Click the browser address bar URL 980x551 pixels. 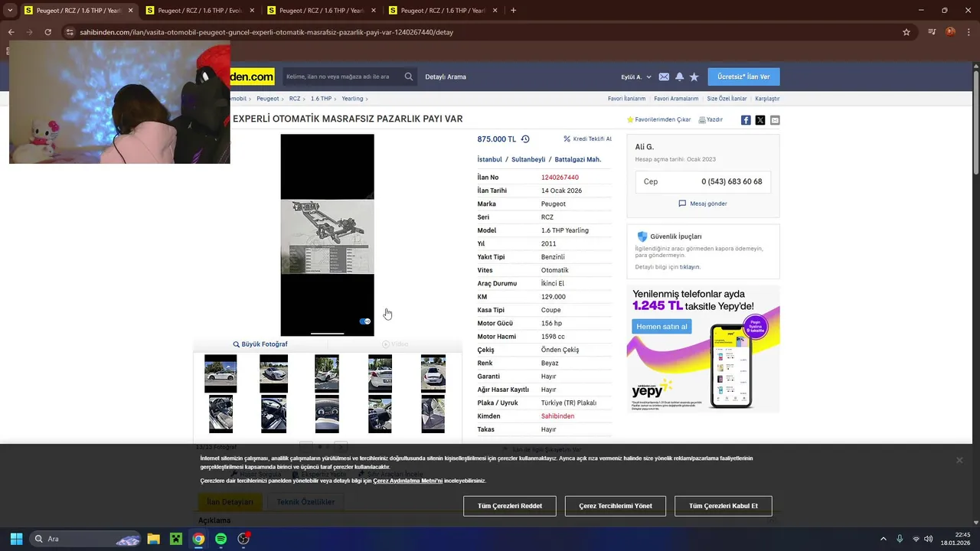[266, 32]
